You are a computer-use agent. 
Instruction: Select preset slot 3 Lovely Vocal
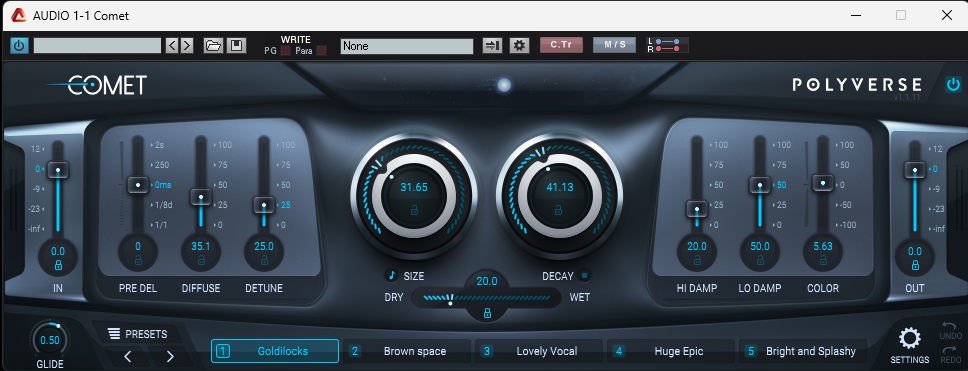coord(539,351)
